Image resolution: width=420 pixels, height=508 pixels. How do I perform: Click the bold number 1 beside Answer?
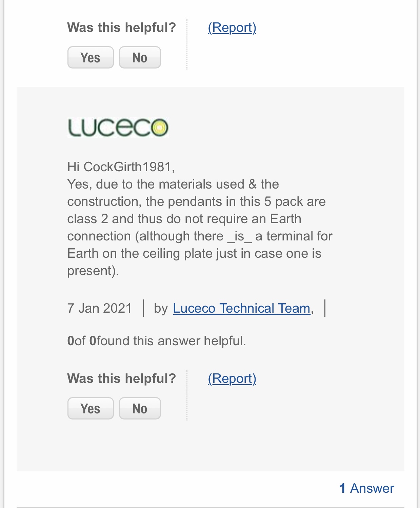pos(342,488)
